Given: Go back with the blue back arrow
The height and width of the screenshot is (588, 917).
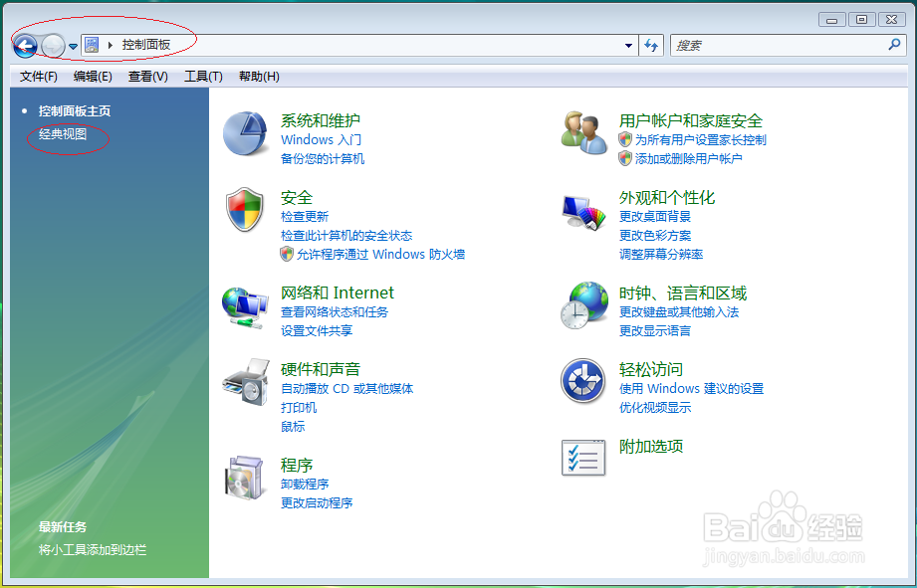Looking at the screenshot, I should tap(25, 46).
